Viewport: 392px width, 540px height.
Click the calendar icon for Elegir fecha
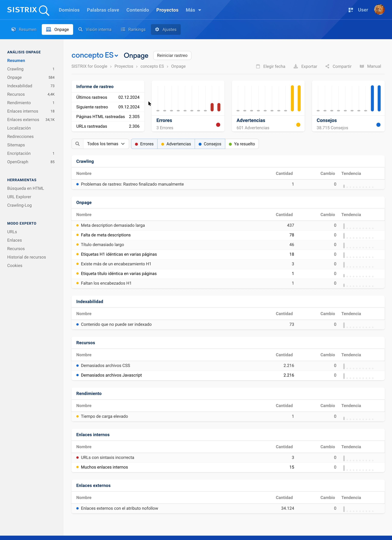258,66
